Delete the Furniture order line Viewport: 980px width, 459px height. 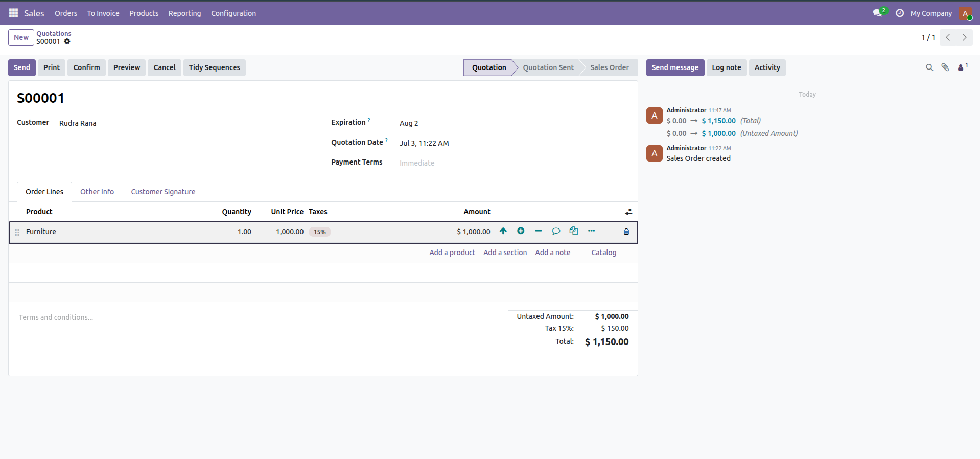(626, 232)
